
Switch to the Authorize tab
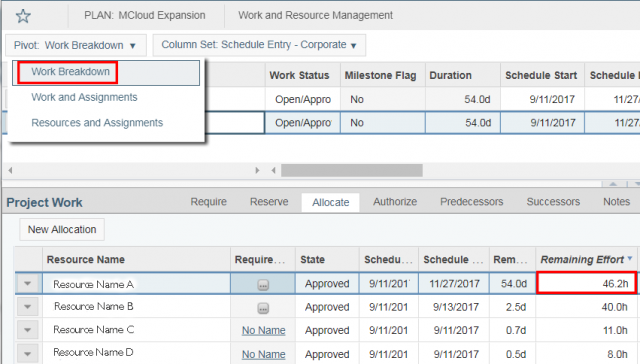coord(395,202)
